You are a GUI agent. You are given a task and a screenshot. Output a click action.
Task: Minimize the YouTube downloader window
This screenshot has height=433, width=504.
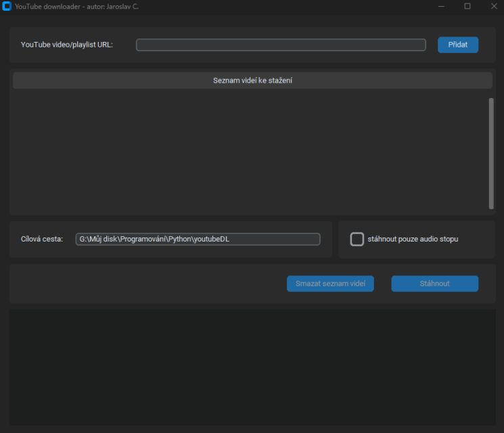(x=442, y=6)
